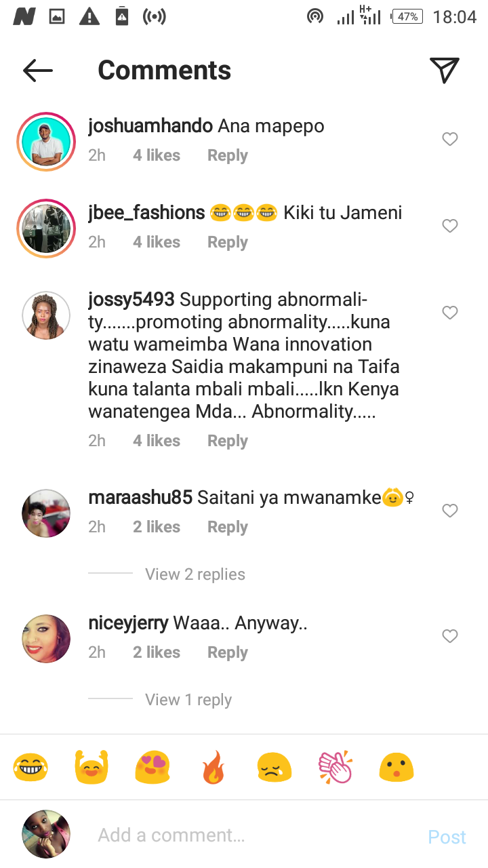The image size is (488, 868).
Task: Like jossy5493's comment with heart
Action: 450,313
